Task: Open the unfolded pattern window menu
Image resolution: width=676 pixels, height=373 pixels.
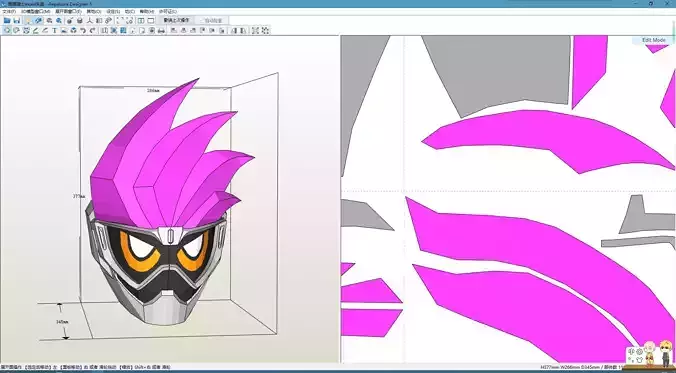Action: click(68, 11)
